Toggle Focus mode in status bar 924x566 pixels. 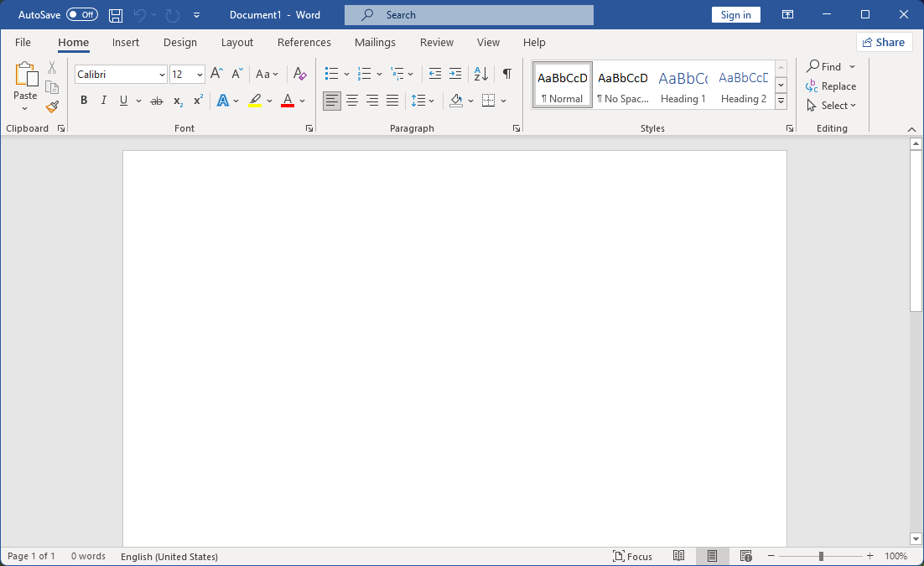click(x=633, y=556)
